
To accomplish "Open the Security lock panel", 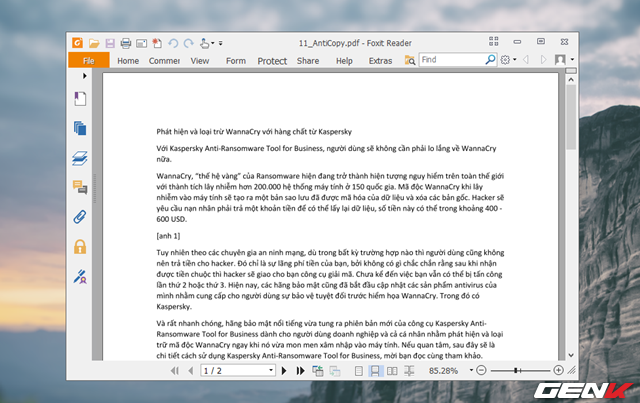I will [80, 247].
